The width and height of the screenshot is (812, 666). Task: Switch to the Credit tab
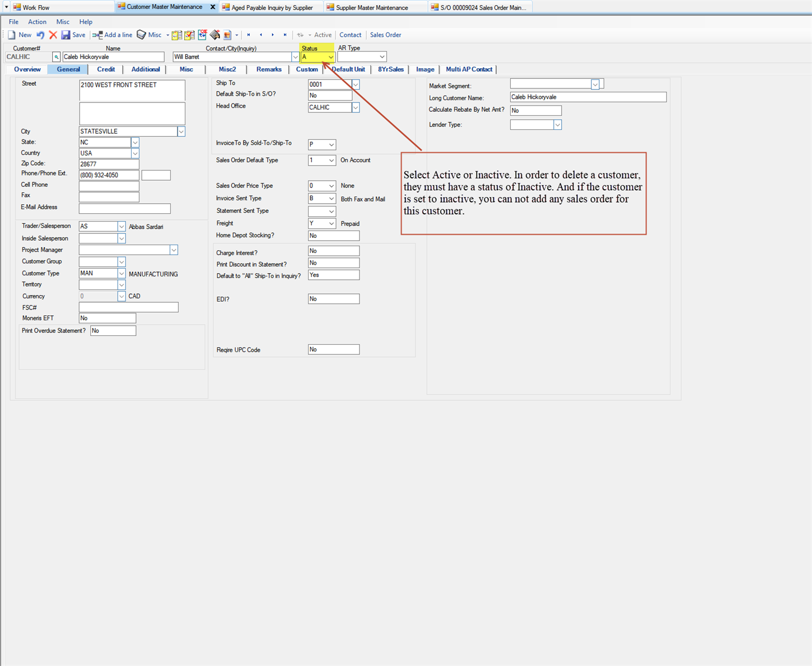click(106, 69)
